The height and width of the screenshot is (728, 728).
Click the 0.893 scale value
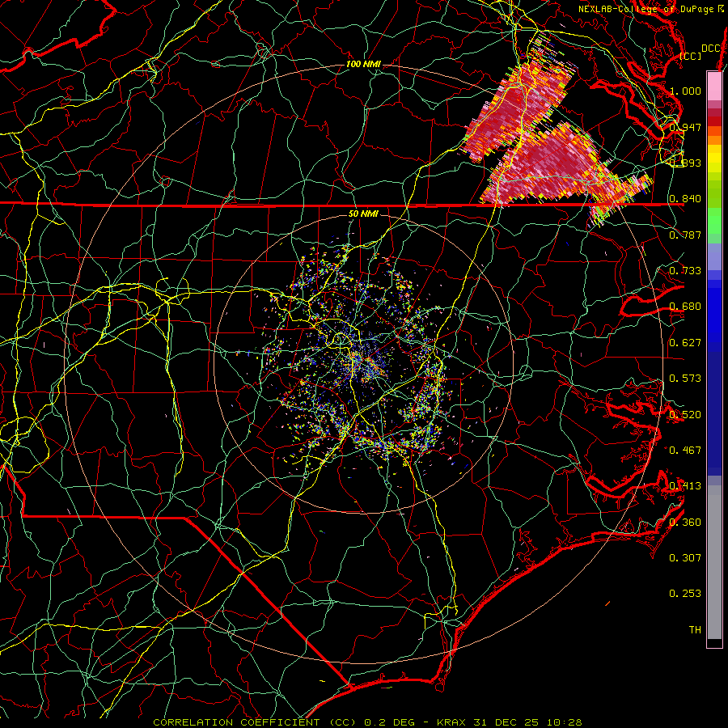(x=685, y=163)
